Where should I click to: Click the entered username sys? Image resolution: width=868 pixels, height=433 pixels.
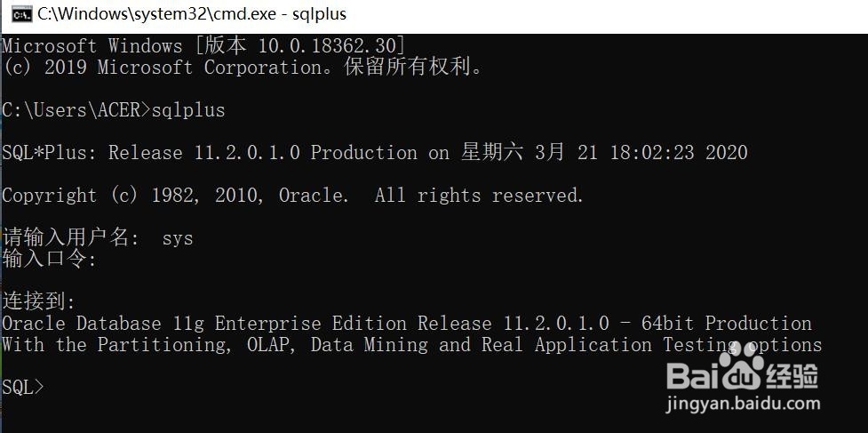point(177,238)
